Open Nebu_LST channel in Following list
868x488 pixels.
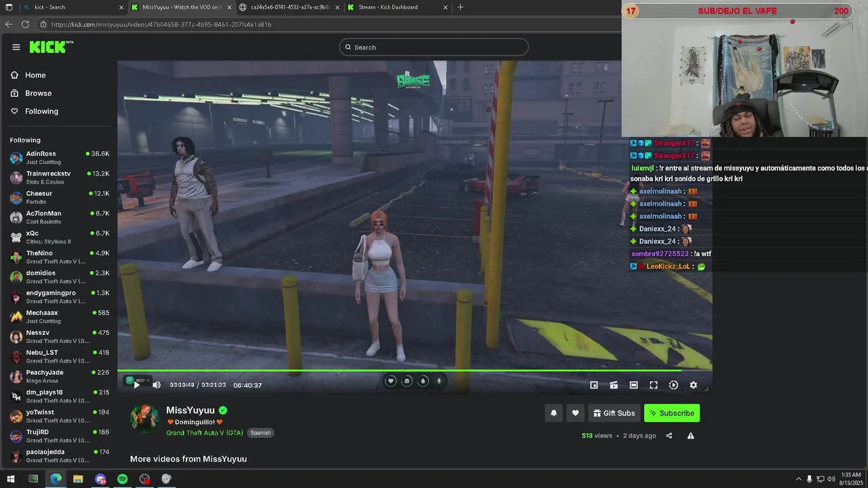(x=59, y=357)
